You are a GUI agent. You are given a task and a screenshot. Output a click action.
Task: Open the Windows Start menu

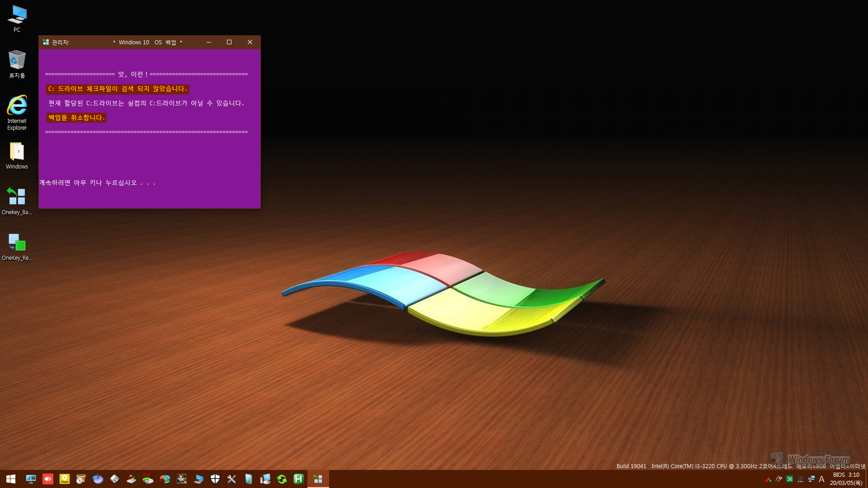pos(11,479)
